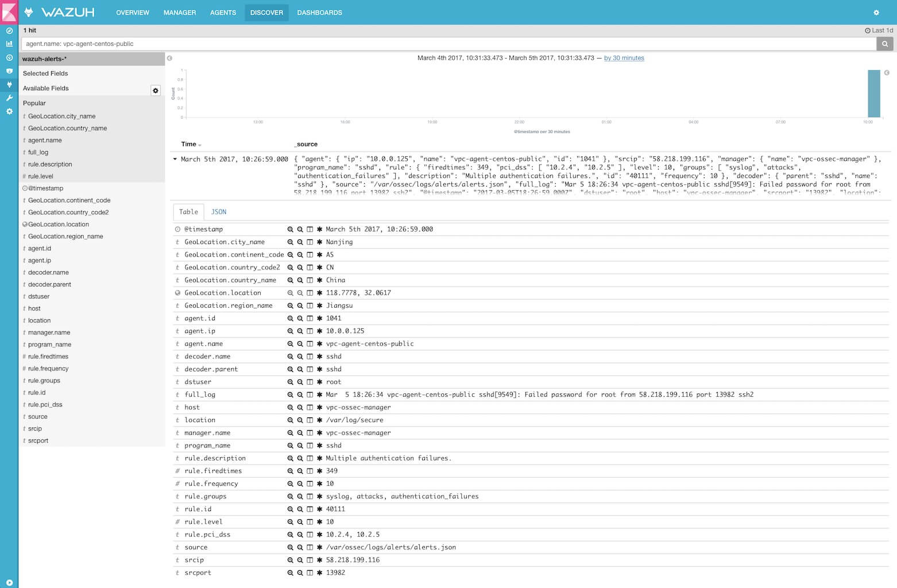This screenshot has height=588, width=897.
Task: Collapse the histogram chart arrow at right
Action: (x=887, y=73)
